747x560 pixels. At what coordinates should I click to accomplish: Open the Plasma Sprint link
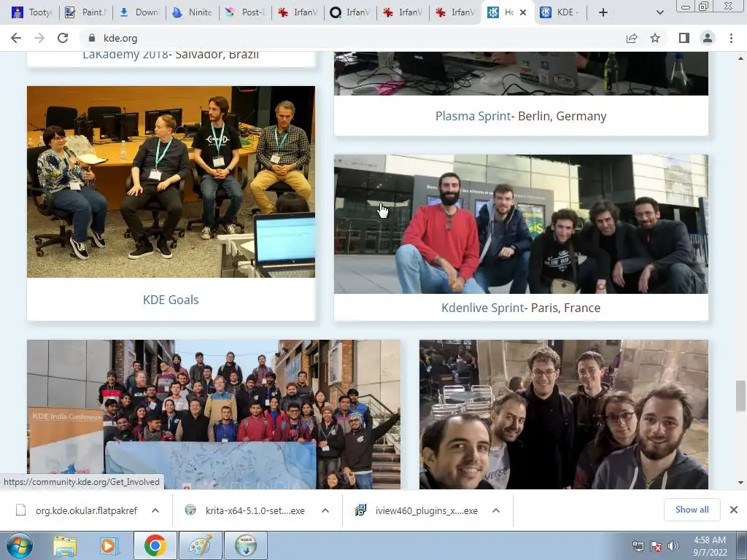coord(473,116)
